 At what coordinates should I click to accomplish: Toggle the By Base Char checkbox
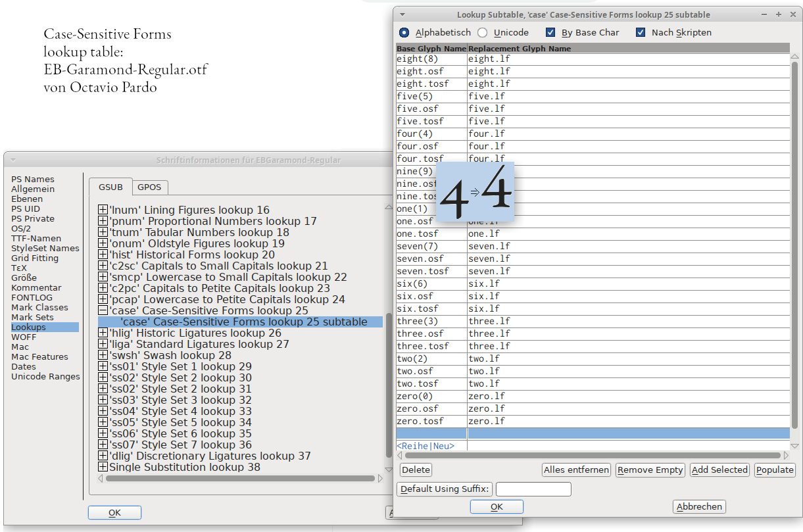coord(551,32)
